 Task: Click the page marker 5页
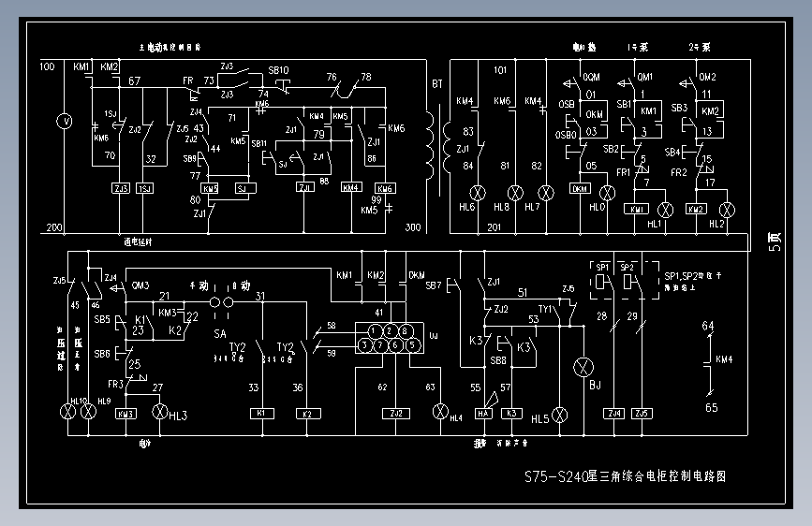[775, 241]
